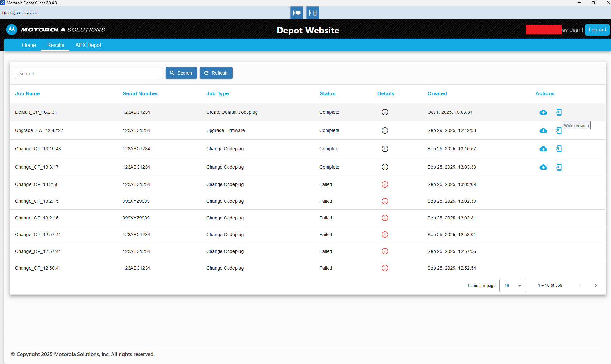Click Write on radio icon for Default_CP_16:2:31
Image resolution: width=611 pixels, height=364 pixels.
(x=559, y=112)
